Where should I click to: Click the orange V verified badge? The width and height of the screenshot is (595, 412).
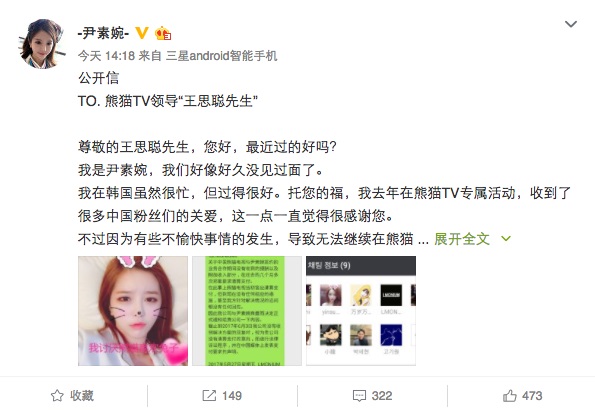tap(142, 33)
